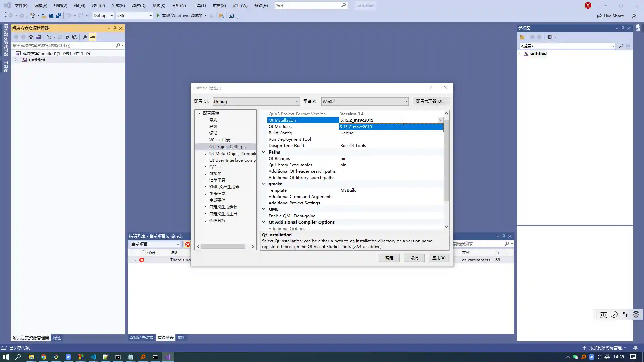Click the Windows Start button
Viewport: 644px width, 362px height.
[x=6, y=357]
